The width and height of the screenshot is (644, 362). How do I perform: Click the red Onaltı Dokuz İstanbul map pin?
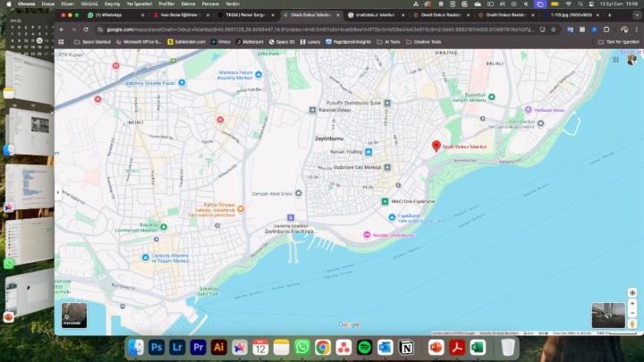pyautogui.click(x=436, y=146)
